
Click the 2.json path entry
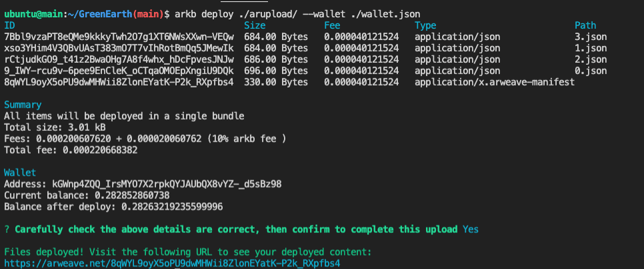[591, 59]
